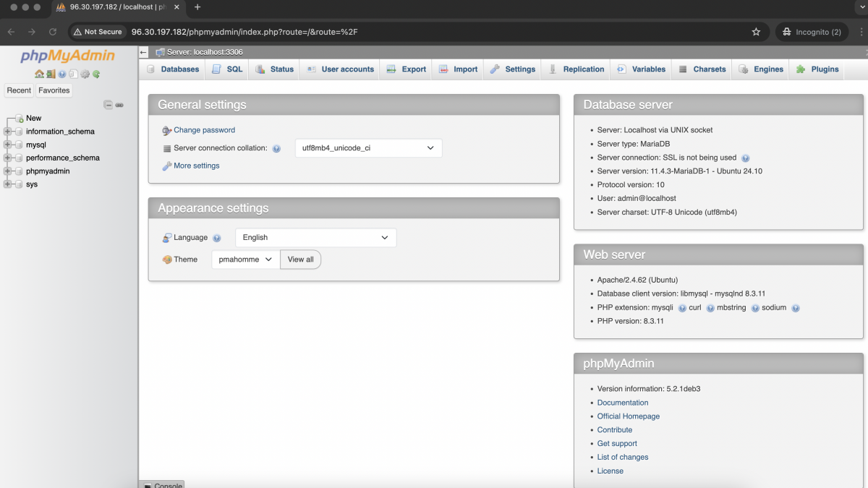Open the Theme dropdown showing pmahomme
The image size is (868, 488).
click(245, 260)
